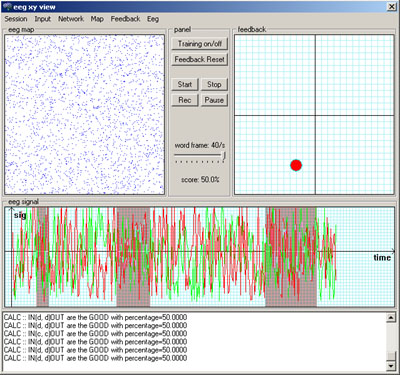Click the log scrollbar up arrow
400x375 pixels.
coord(391,318)
